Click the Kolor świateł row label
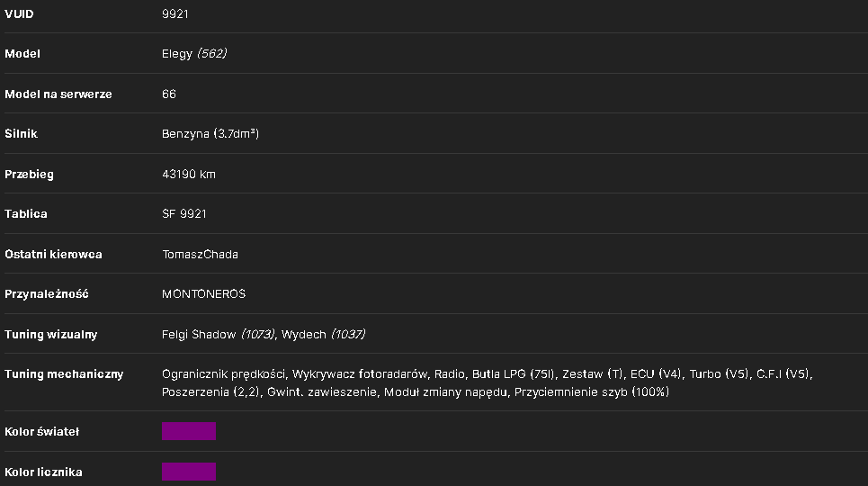Screen dimensions: 868x486 click(x=41, y=431)
